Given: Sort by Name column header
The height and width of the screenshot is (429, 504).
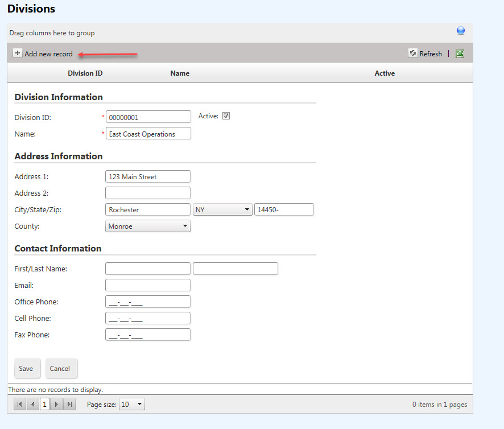Looking at the screenshot, I should [180, 73].
